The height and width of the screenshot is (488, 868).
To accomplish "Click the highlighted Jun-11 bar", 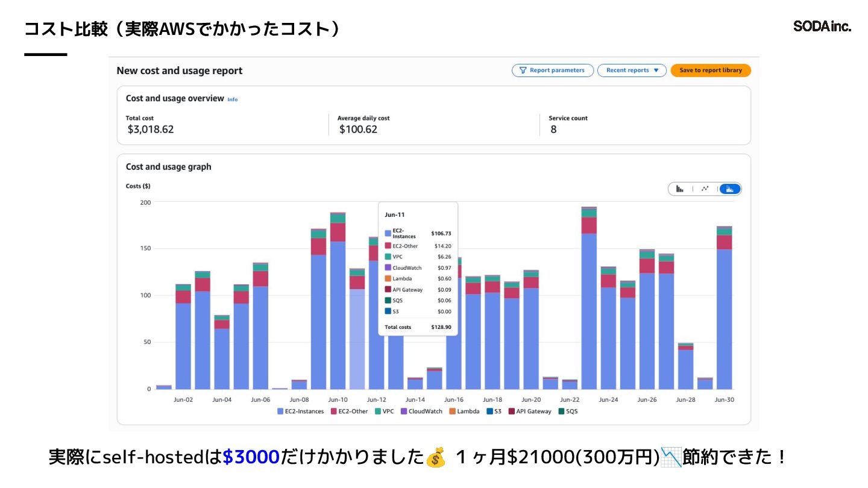I will pos(357,329).
